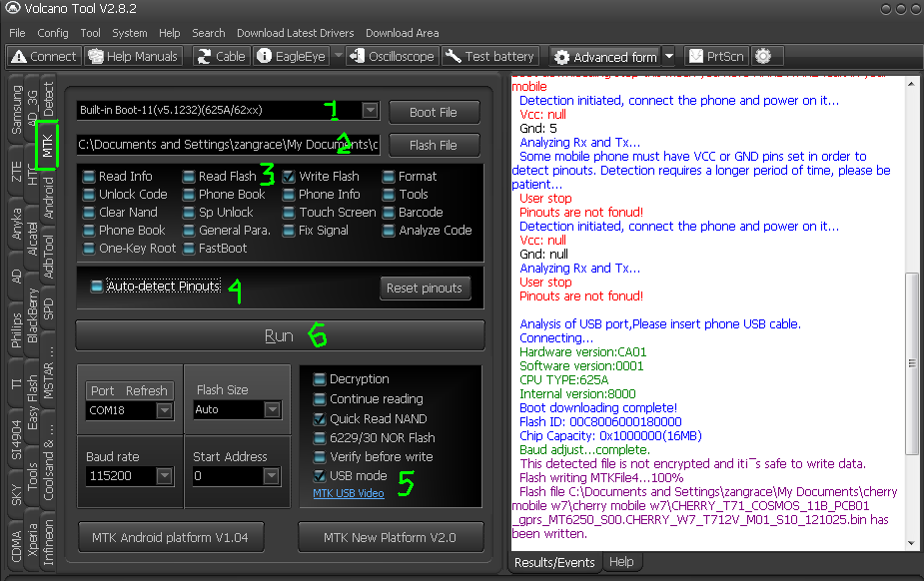Take a screenshot with PrtScn

[716, 57]
